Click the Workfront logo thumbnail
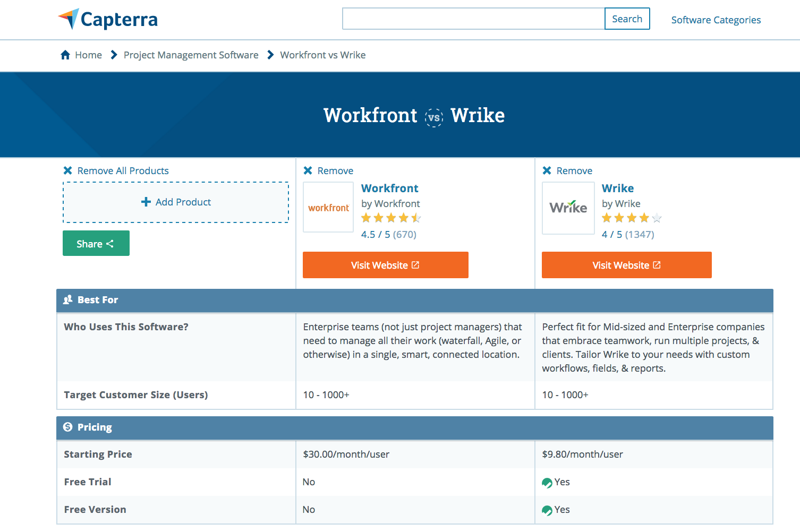 328,207
